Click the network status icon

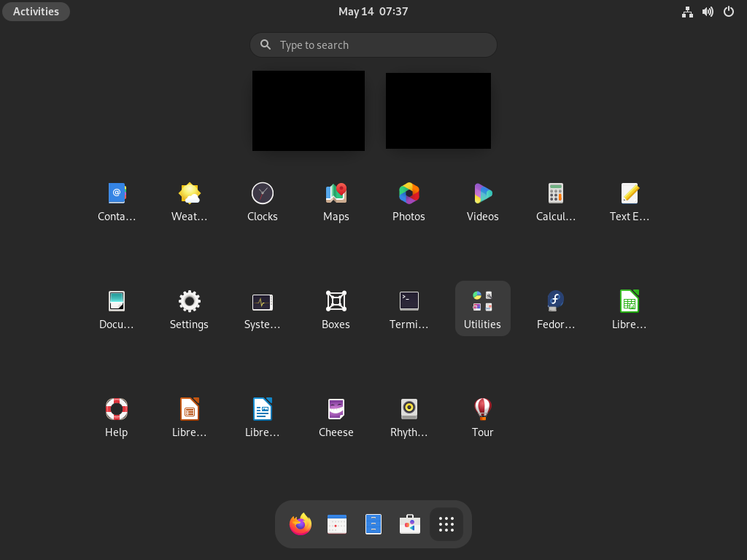click(687, 12)
